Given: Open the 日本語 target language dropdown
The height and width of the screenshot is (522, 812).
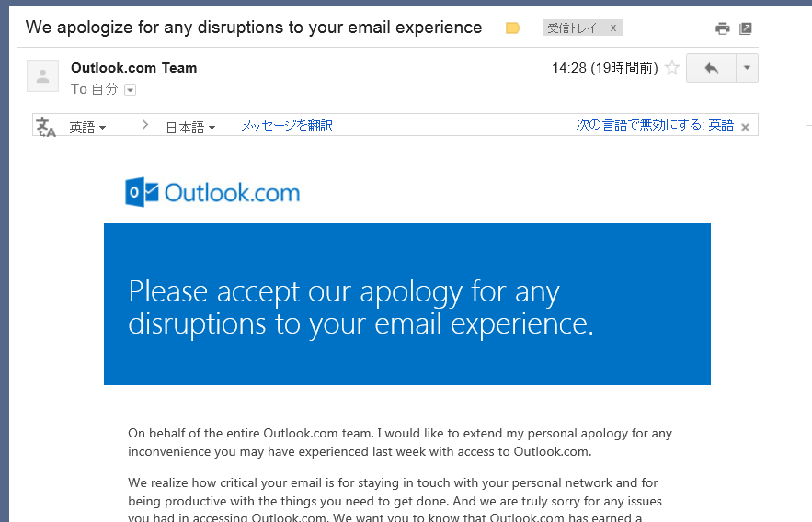Looking at the screenshot, I should point(190,127).
